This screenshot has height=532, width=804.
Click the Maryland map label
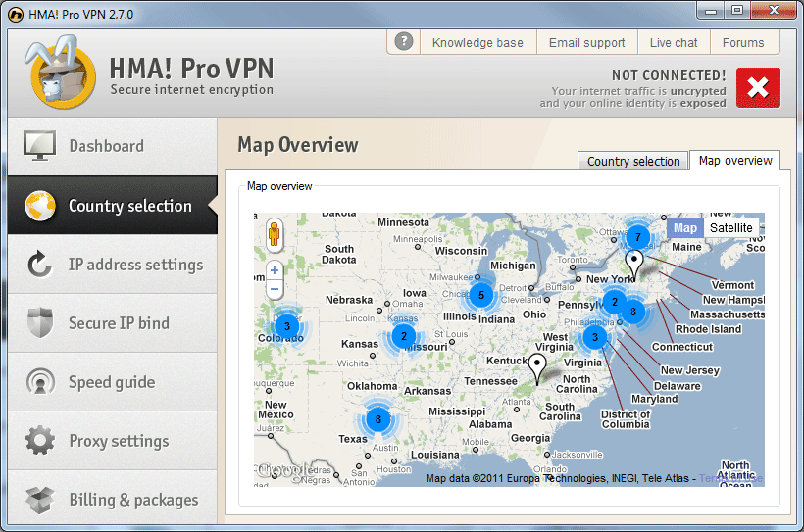pos(655,399)
